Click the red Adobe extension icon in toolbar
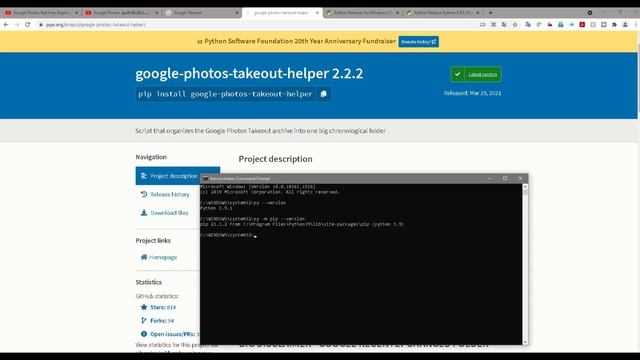Image resolution: width=640 pixels, height=360 pixels. (582, 24)
